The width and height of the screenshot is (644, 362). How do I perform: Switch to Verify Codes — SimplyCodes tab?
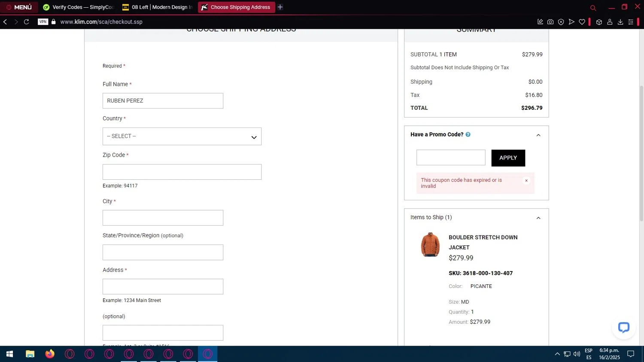point(78,7)
